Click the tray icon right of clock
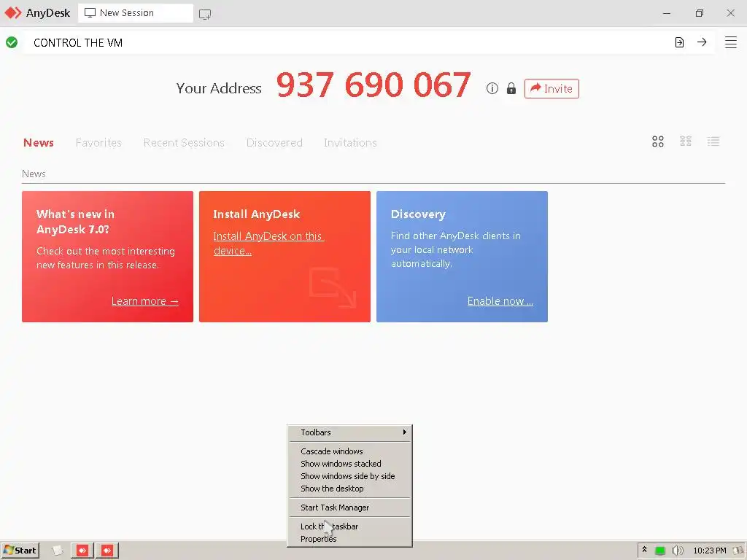The height and width of the screenshot is (560, 747). (738, 551)
